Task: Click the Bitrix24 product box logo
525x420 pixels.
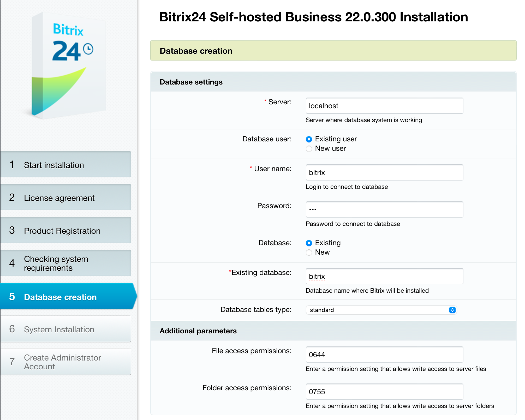Action: pyautogui.click(x=69, y=65)
